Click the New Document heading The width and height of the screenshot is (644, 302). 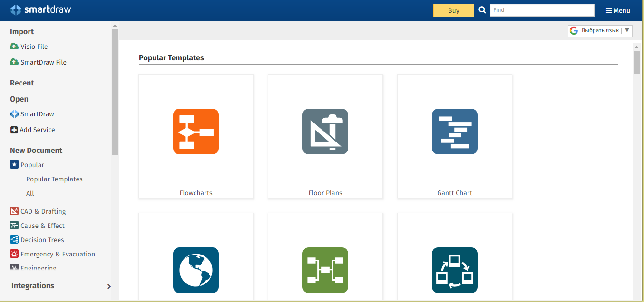tap(36, 151)
